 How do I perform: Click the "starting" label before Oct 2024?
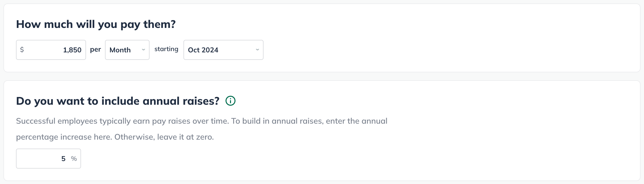pyautogui.click(x=166, y=49)
